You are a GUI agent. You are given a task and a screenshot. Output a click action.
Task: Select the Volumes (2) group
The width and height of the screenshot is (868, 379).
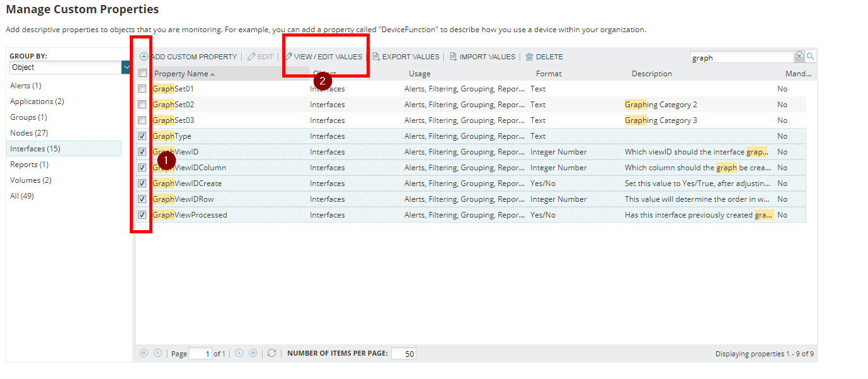point(31,180)
